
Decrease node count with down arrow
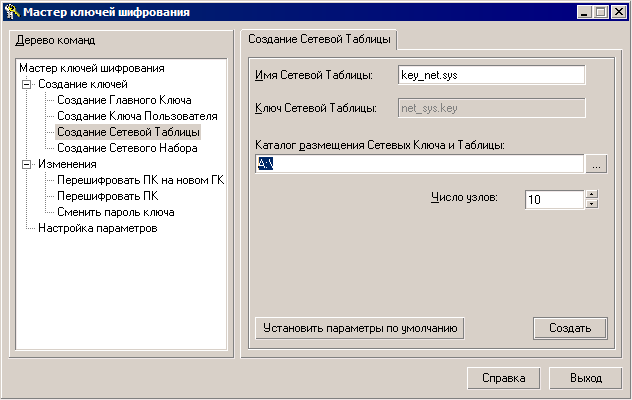point(592,204)
